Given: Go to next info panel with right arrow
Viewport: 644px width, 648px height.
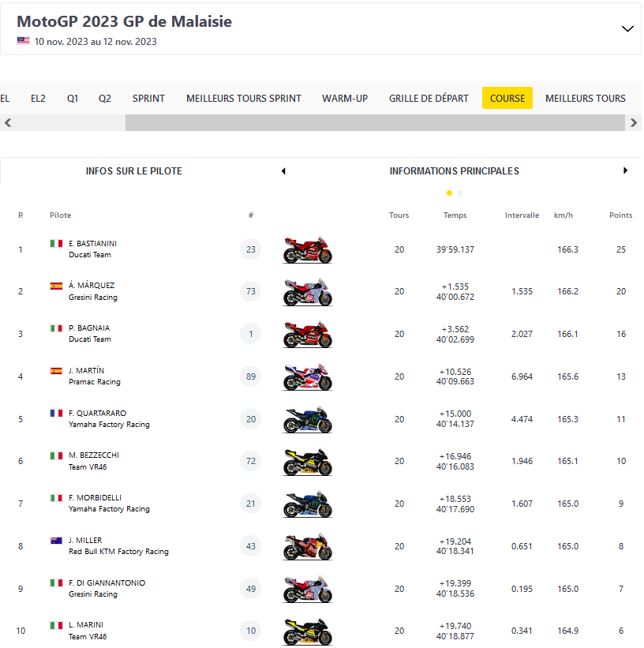Looking at the screenshot, I should (625, 170).
